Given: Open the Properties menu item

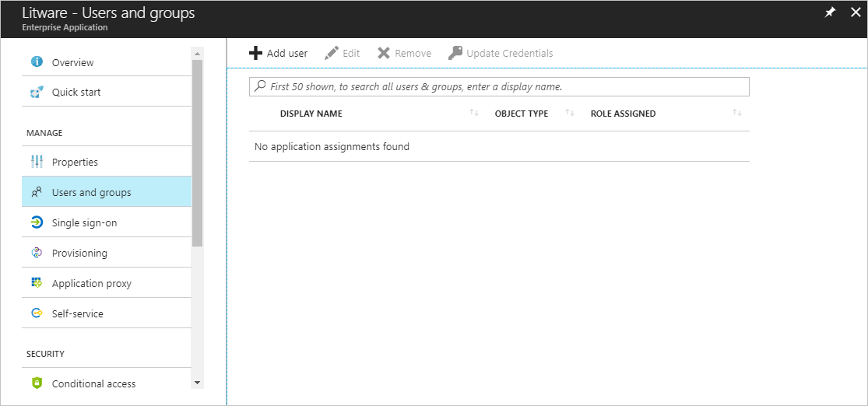Looking at the screenshot, I should point(107,162).
